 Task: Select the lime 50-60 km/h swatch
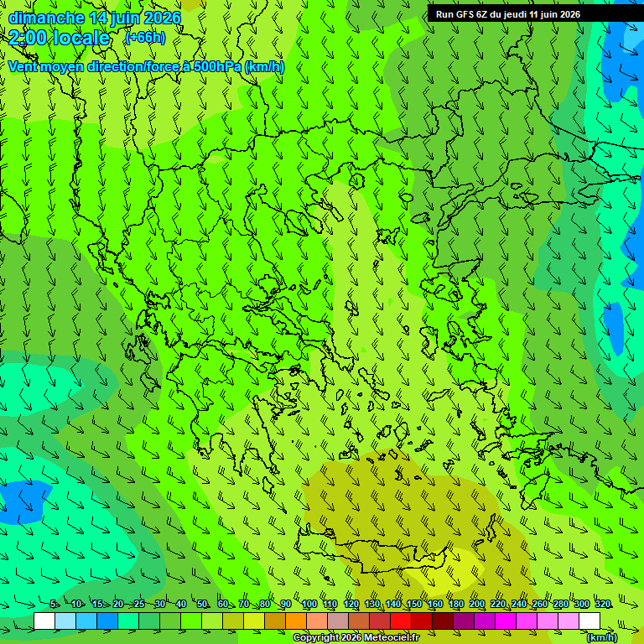point(212,621)
